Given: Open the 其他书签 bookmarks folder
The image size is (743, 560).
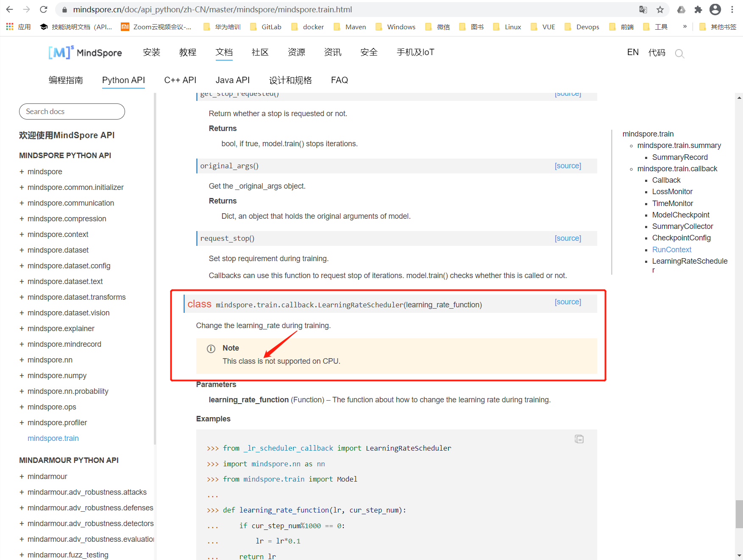Looking at the screenshot, I should 718,27.
